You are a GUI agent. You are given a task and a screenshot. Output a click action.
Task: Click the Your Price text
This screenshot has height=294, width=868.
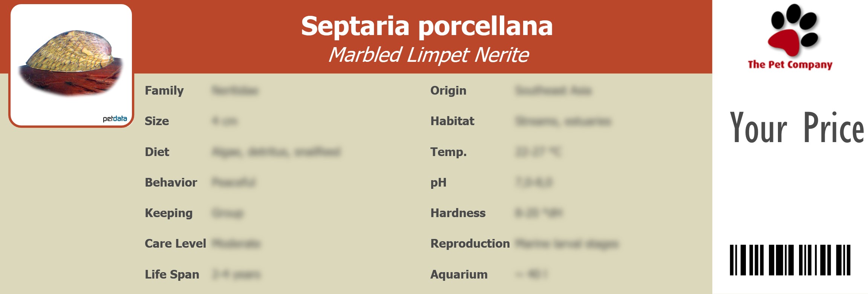click(797, 128)
